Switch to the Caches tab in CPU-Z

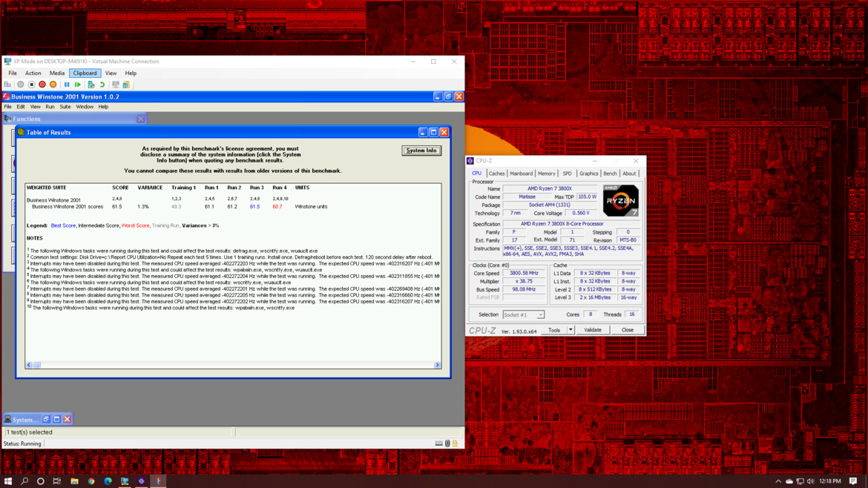[x=496, y=174]
